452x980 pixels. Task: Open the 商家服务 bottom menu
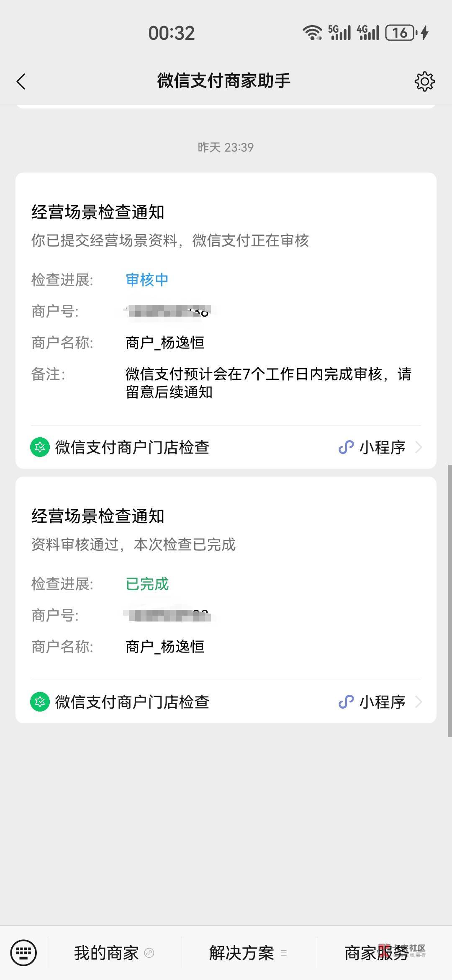pos(376,953)
